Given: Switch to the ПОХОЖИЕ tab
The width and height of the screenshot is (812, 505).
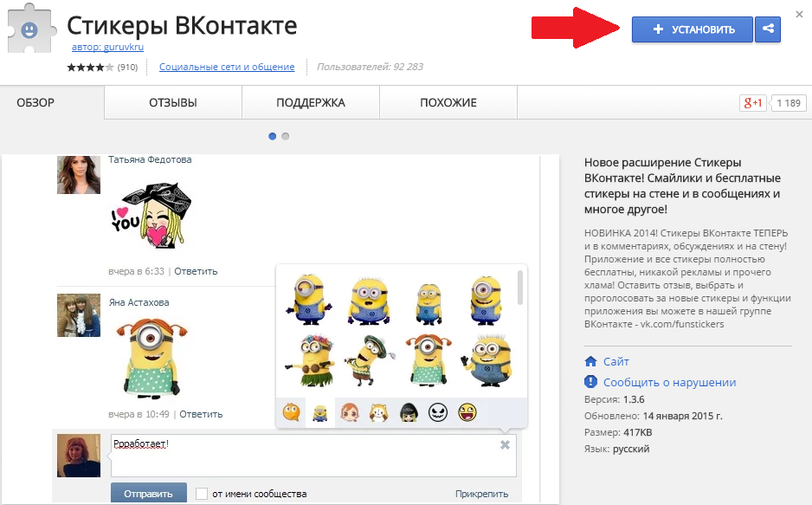Looking at the screenshot, I should (448, 102).
